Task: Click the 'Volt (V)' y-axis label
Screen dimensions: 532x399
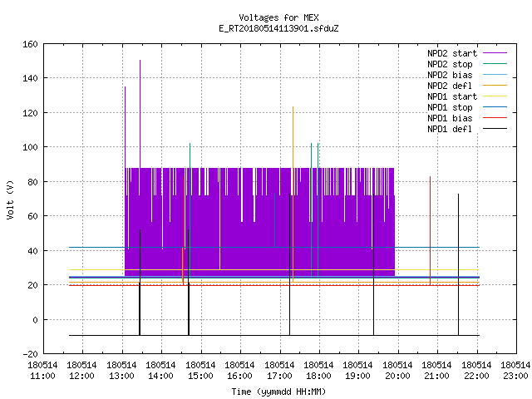Action: click(10, 199)
